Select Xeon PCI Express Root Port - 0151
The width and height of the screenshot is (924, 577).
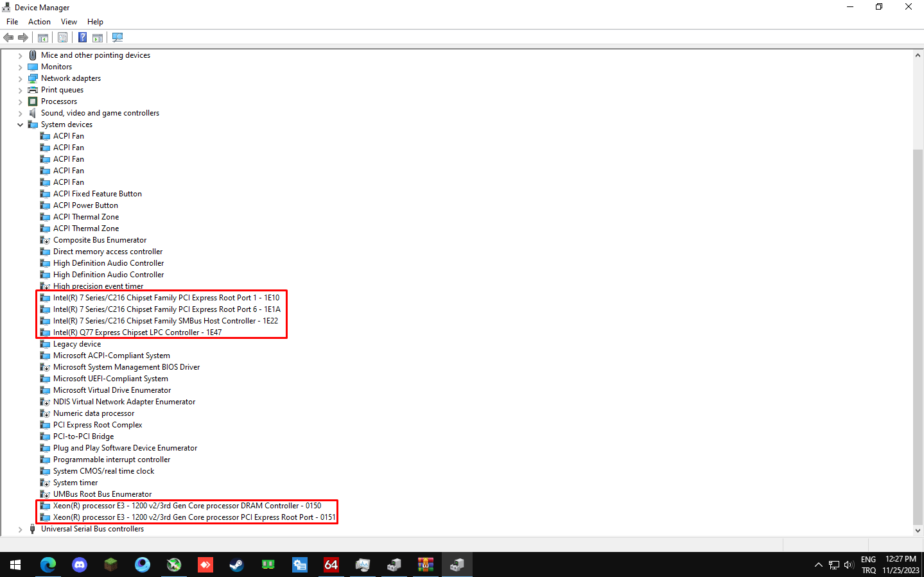coord(195,517)
